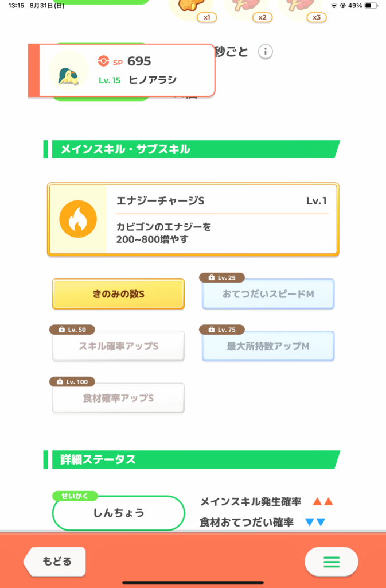Open the green hamburger menu
Image resolution: width=386 pixels, height=588 pixels.
tap(332, 562)
